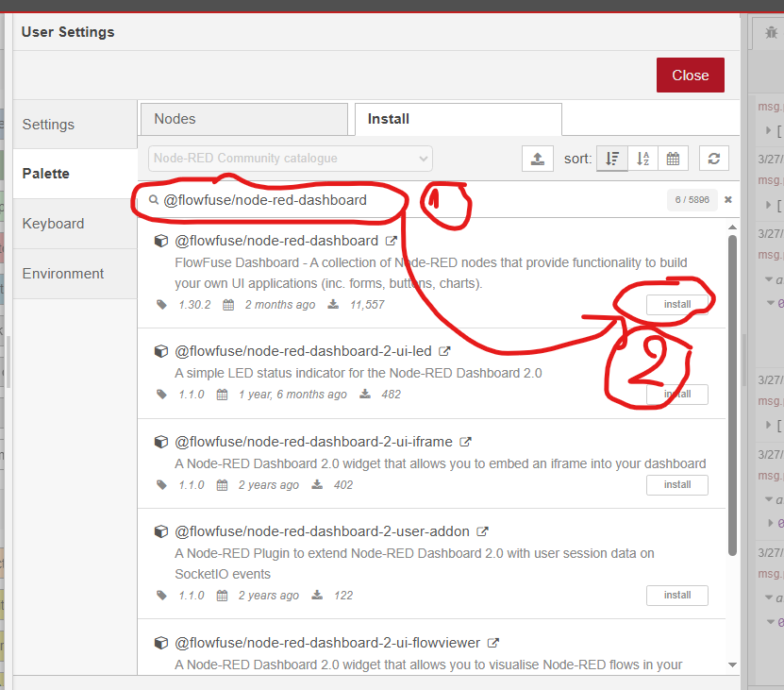Sort results by most recent date
This screenshot has width=784, height=690.
coord(673,159)
